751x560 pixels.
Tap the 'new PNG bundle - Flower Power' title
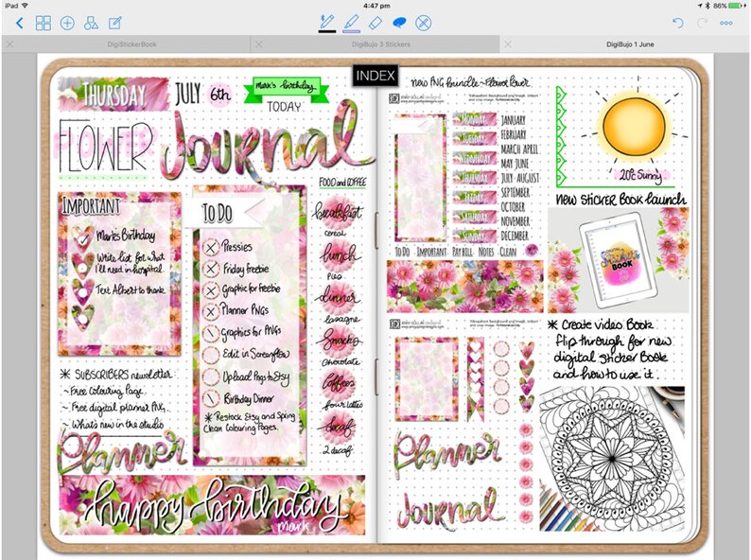[470, 82]
